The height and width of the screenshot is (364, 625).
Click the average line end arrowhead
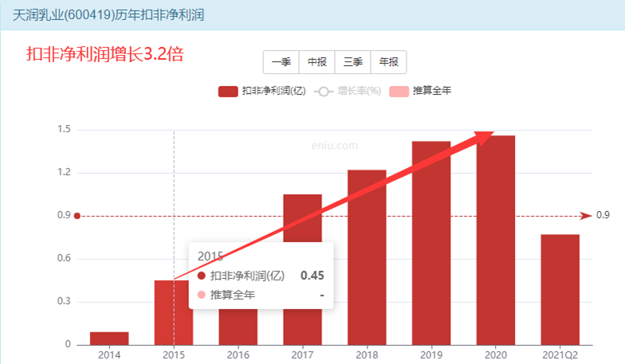coord(586,216)
